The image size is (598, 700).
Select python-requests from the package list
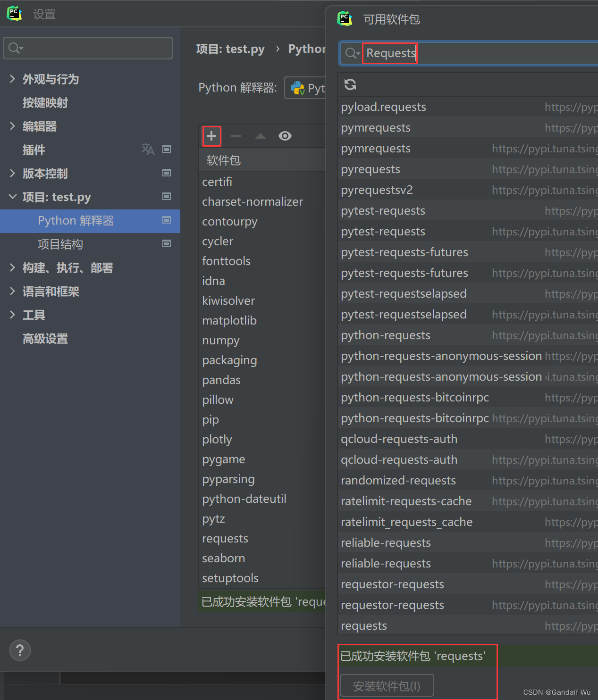pyautogui.click(x=385, y=335)
